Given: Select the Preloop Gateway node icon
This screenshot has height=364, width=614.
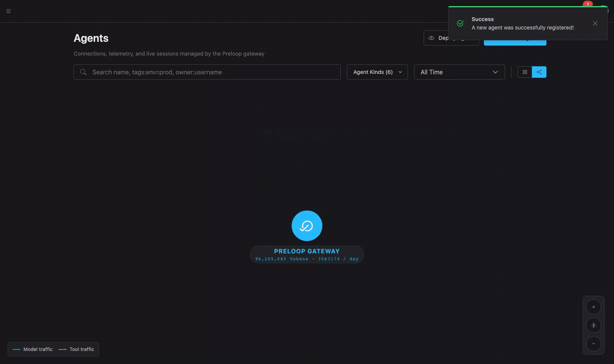Looking at the screenshot, I should click(x=307, y=226).
